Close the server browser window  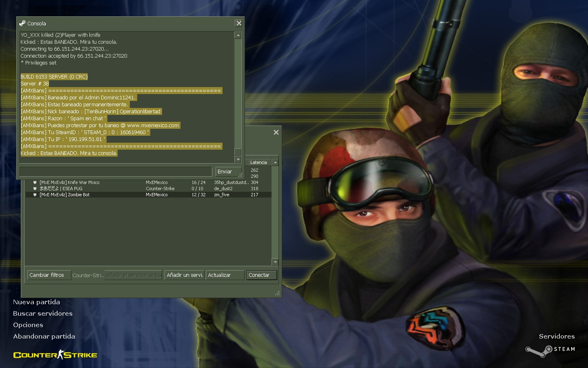pyautogui.click(x=276, y=132)
